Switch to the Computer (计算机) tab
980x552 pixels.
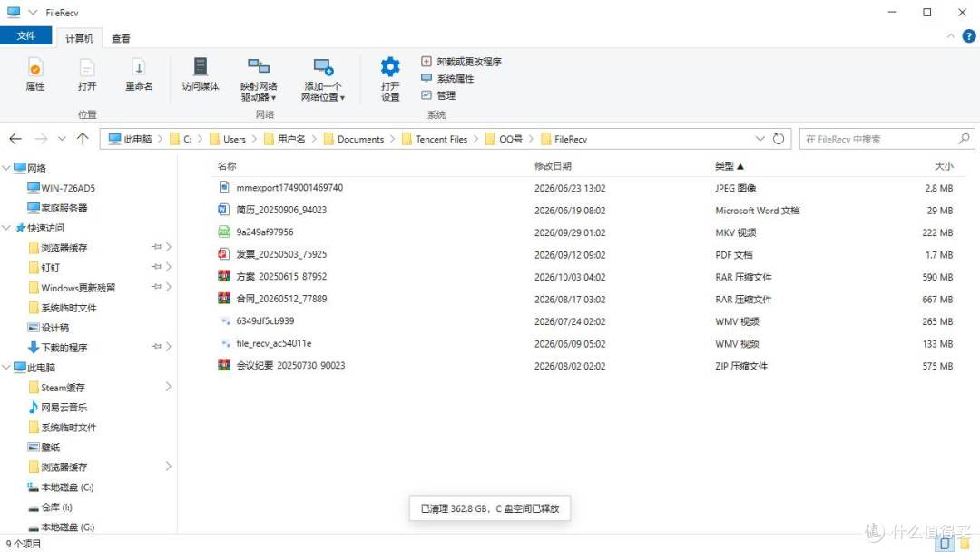79,38
